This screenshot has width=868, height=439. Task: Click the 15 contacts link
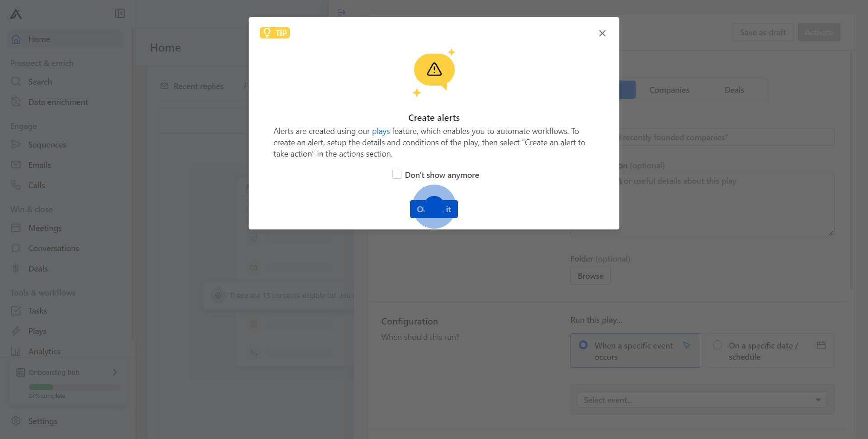tap(281, 296)
